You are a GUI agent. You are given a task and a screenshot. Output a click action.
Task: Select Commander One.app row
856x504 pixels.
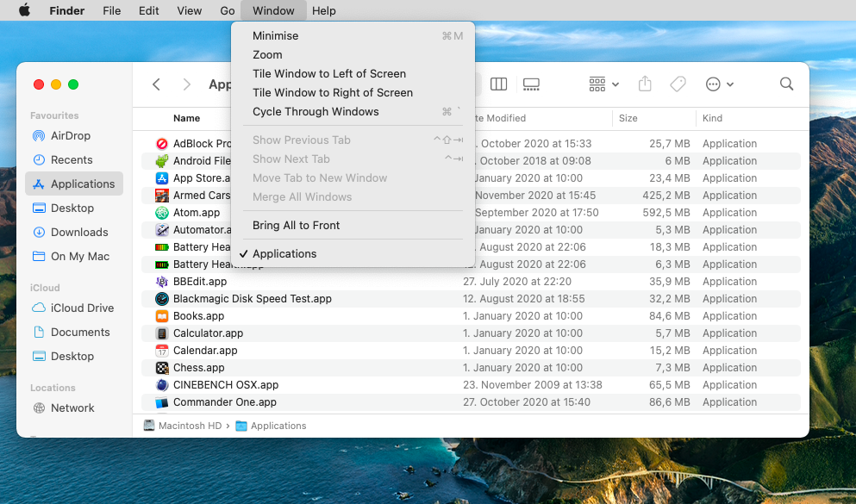coord(471,402)
